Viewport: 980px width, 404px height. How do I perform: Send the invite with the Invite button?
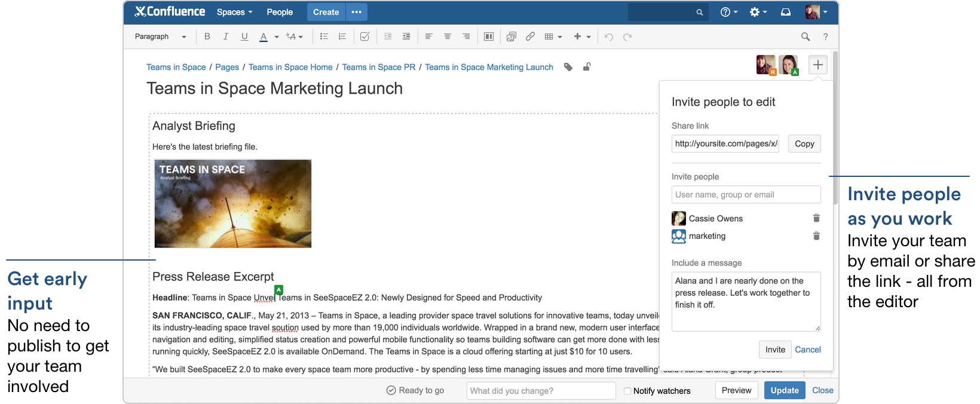(x=776, y=350)
